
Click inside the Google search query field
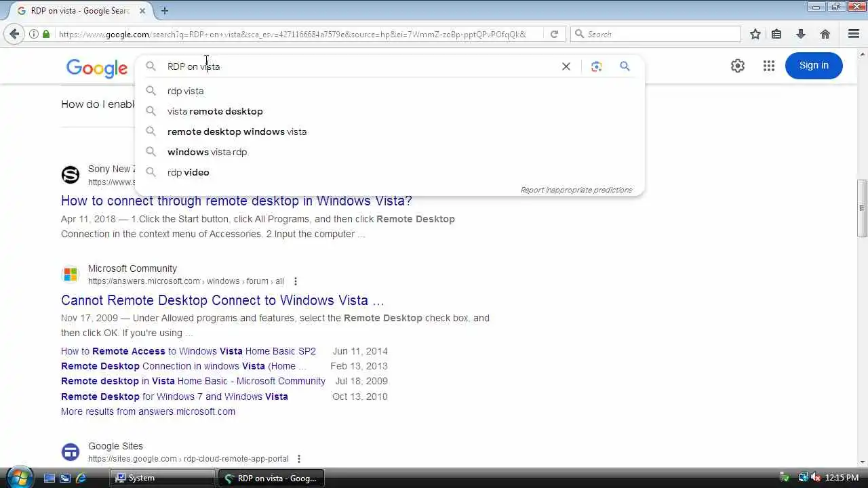click(x=359, y=66)
